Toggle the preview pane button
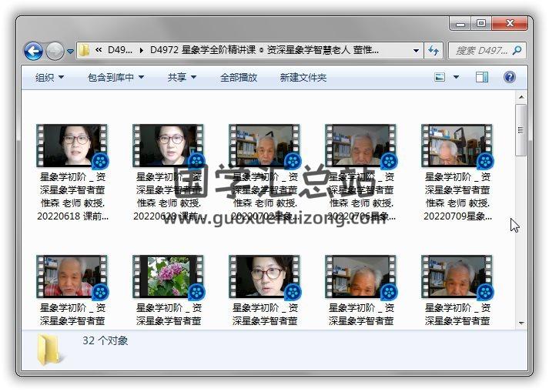The width and height of the screenshot is (549, 392). [x=482, y=77]
